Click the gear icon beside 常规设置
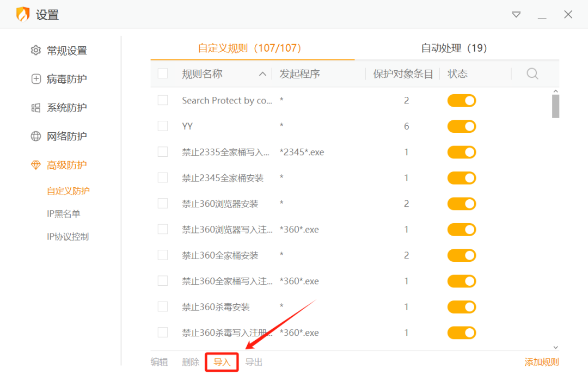Screen dimensions: 588x387 pyautogui.click(x=35, y=50)
